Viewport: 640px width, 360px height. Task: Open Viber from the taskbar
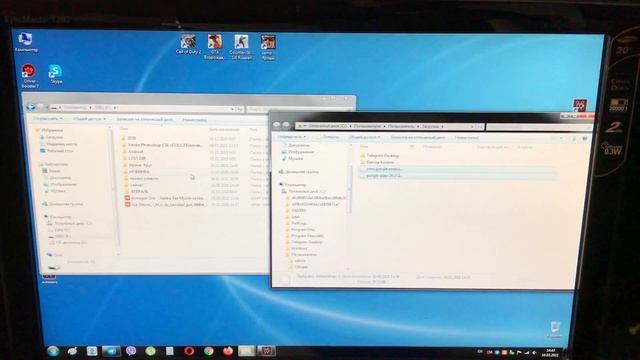point(131,351)
